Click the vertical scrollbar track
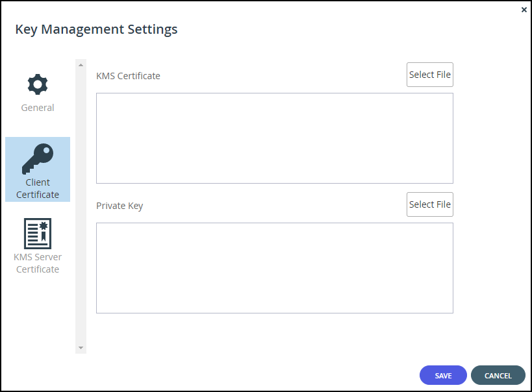Screen dimensions: 532x392 coord(81,206)
